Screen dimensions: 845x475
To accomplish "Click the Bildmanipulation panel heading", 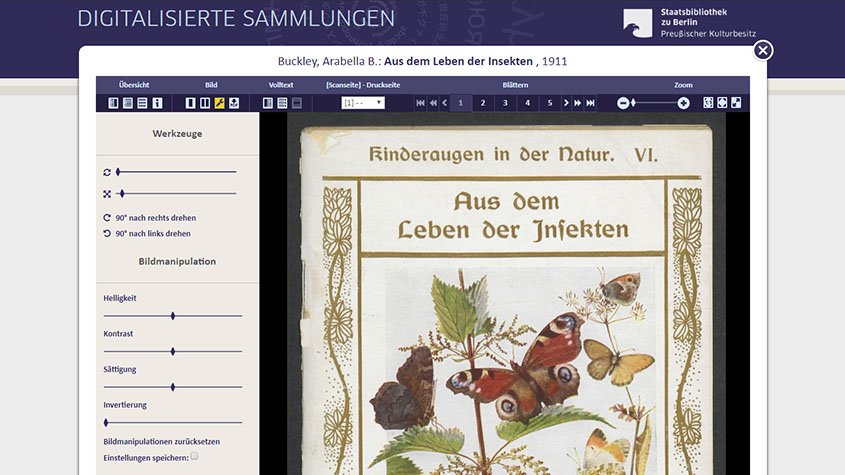I will [177, 261].
